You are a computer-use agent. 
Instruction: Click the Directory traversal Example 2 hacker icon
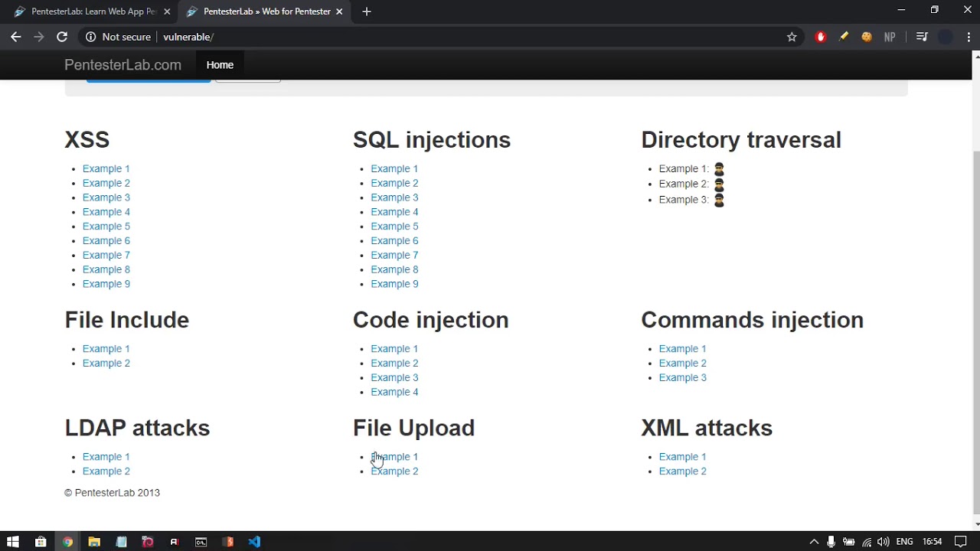(x=719, y=184)
